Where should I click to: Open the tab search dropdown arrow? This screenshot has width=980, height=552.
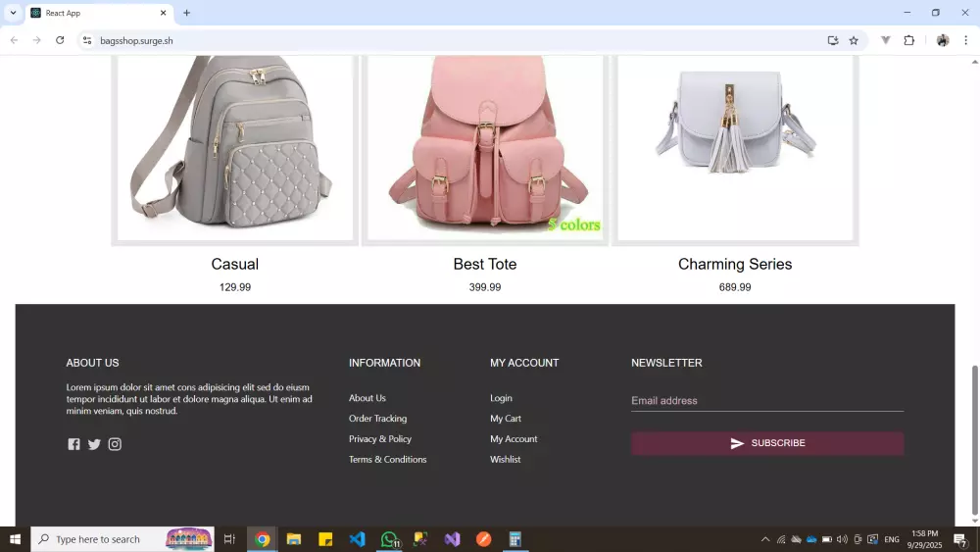pos(13,13)
